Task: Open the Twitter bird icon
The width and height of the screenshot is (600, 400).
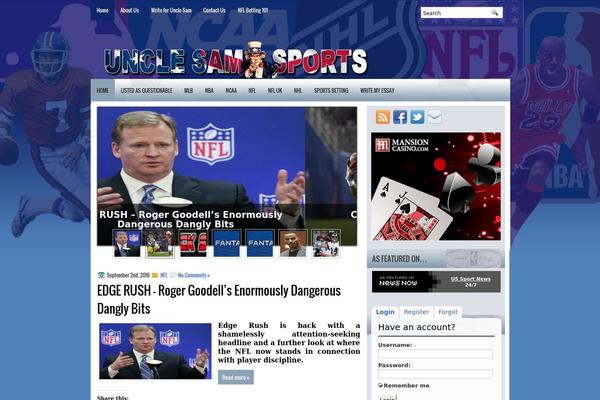Action: pyautogui.click(x=417, y=117)
